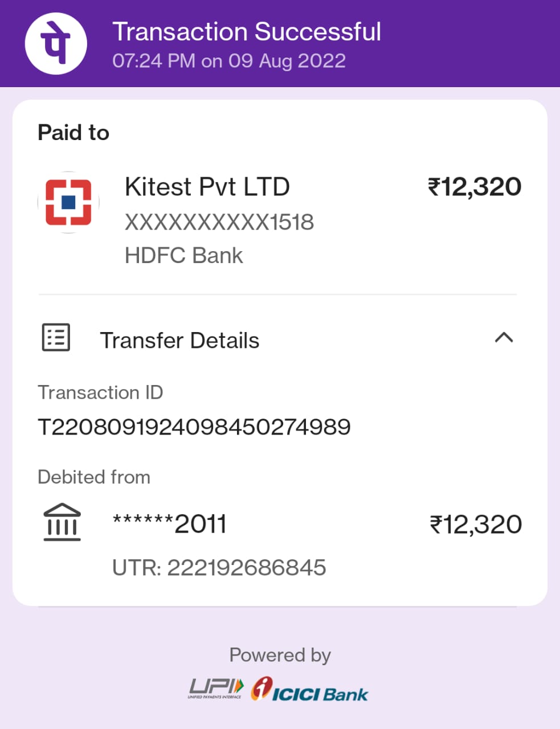This screenshot has height=729, width=560.
Task: Collapse the Transfer Details chevron
Action: point(504,338)
